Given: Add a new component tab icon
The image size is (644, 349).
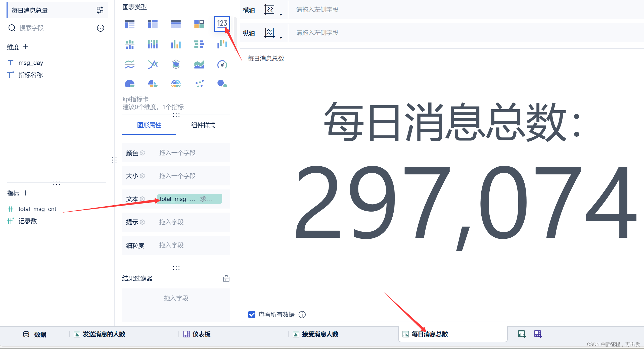Looking at the screenshot, I should click(x=522, y=334).
